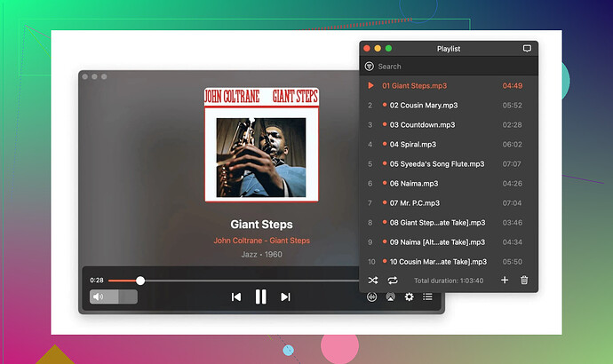
Task: Close the Playlist window red button
Action: click(367, 49)
